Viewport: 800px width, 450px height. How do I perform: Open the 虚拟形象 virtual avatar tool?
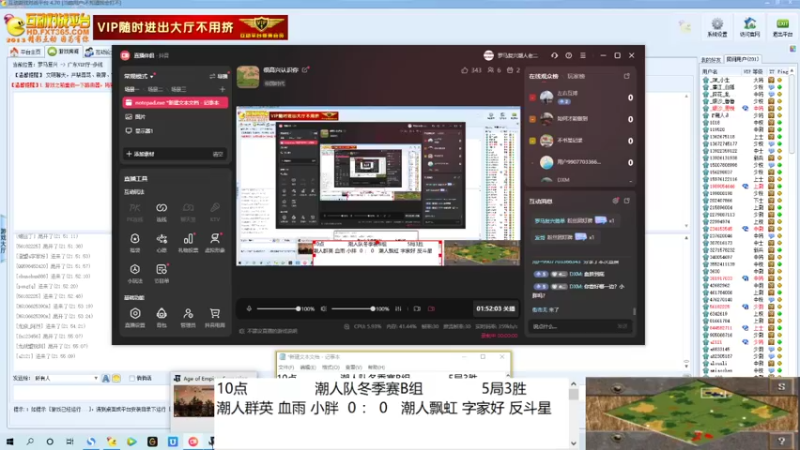[215, 242]
